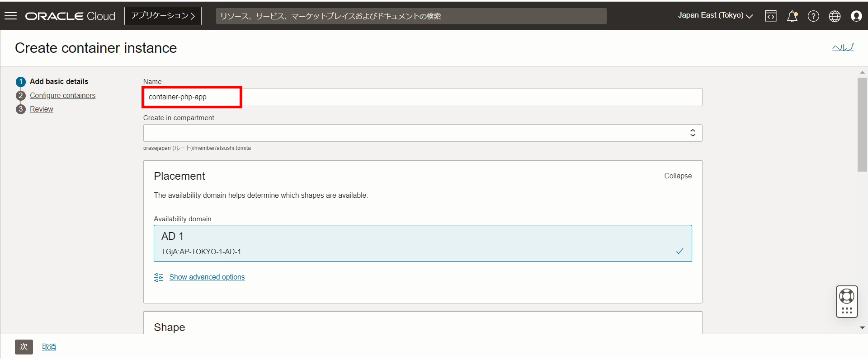Click the scrollbar down arrow
The height and width of the screenshot is (359, 868).
862,328
